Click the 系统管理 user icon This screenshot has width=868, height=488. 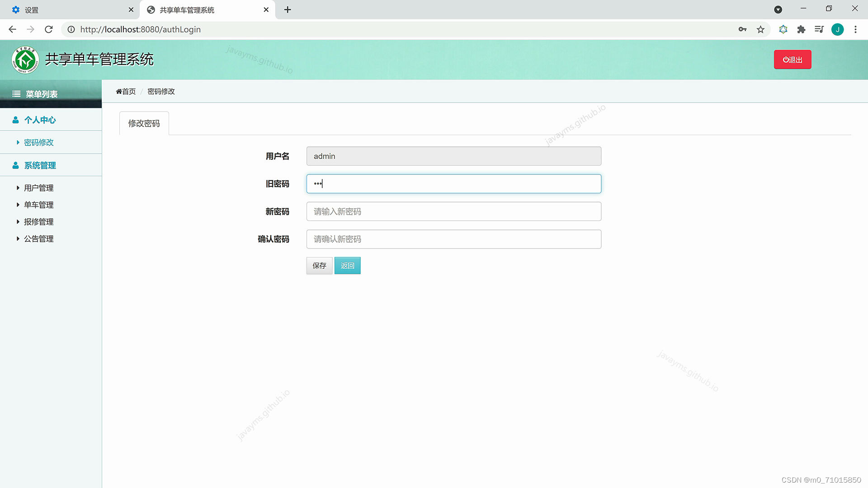tap(15, 165)
